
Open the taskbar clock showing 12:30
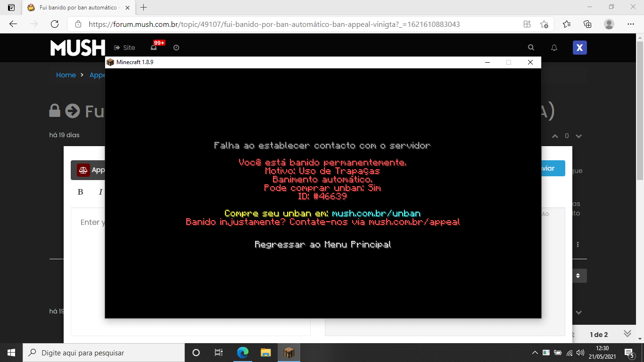[603, 353]
